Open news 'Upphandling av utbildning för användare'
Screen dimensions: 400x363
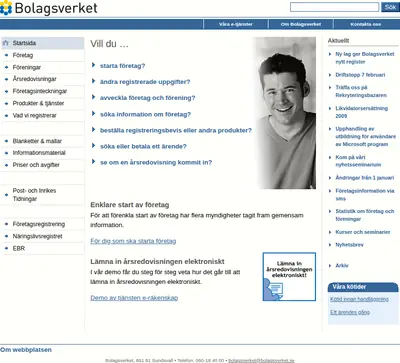[365, 136]
